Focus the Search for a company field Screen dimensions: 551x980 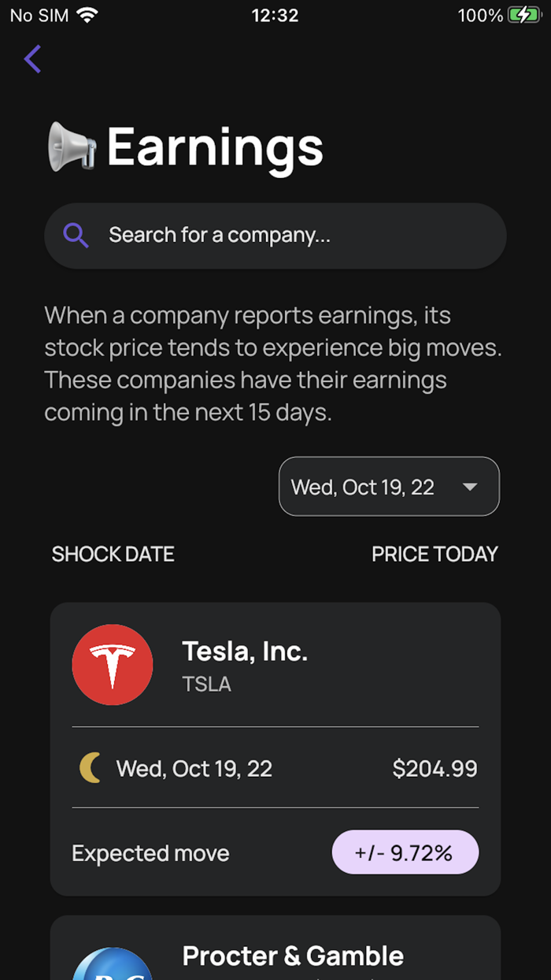point(275,236)
